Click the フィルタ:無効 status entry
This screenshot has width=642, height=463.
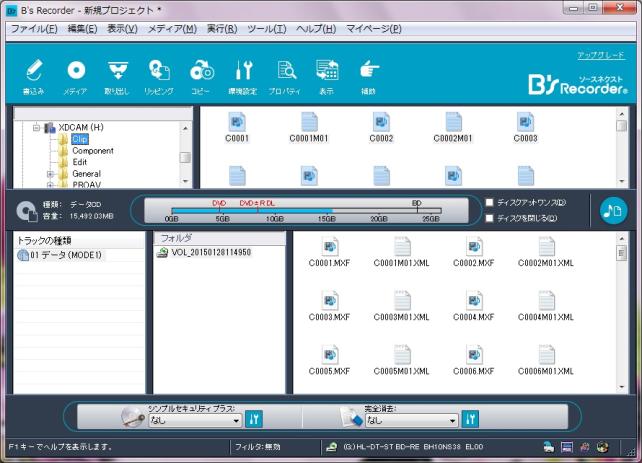[x=258, y=447]
